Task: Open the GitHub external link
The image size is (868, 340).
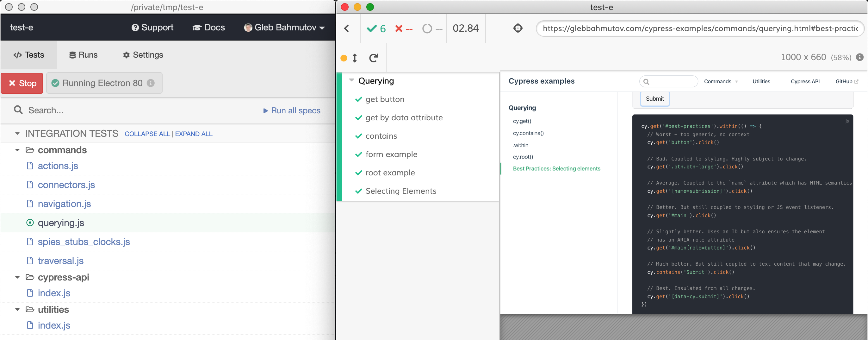Action: coord(847,81)
